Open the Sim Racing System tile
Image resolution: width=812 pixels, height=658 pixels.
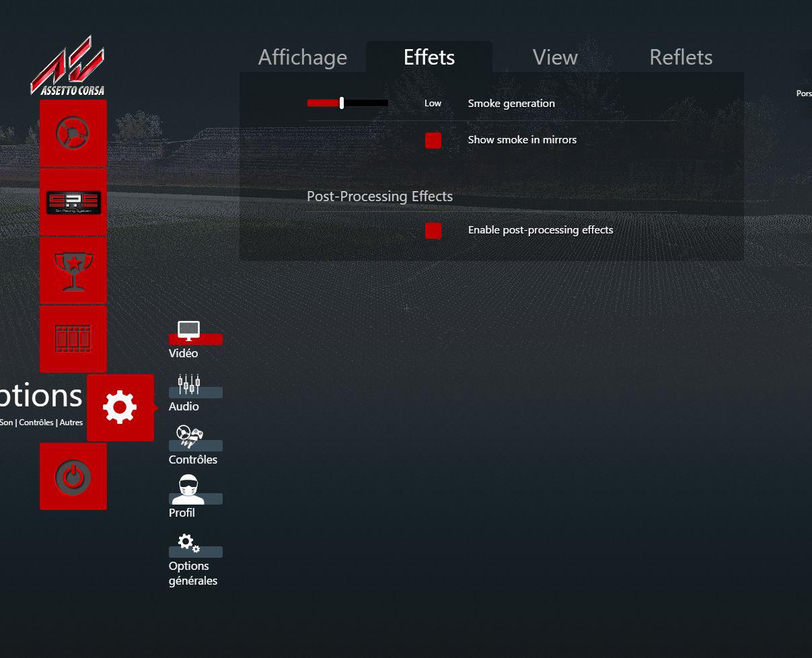tap(73, 203)
